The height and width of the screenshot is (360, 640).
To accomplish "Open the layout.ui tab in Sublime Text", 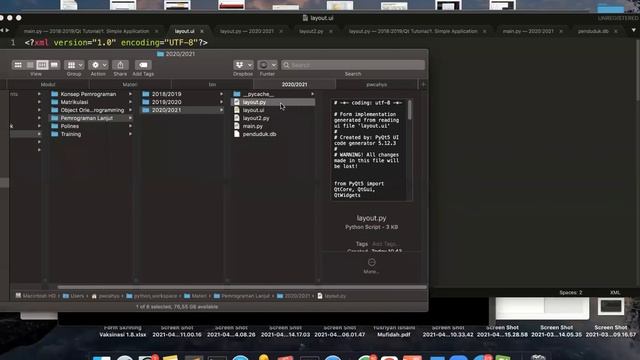I will 184,31.
